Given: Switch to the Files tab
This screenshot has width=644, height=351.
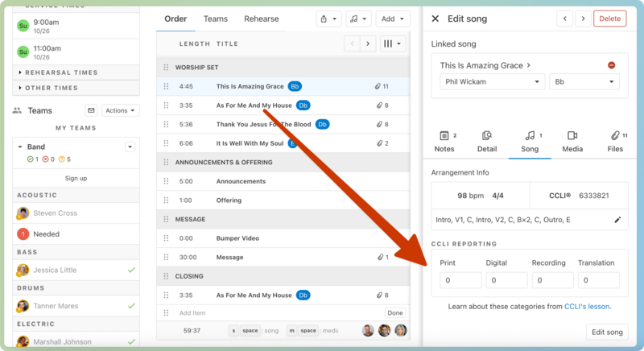Looking at the screenshot, I should click(615, 142).
